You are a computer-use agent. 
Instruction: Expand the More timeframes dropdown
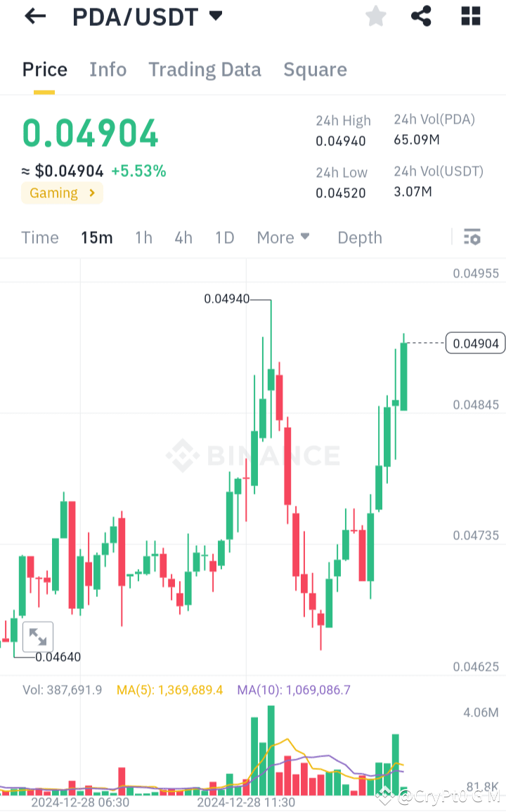point(283,237)
